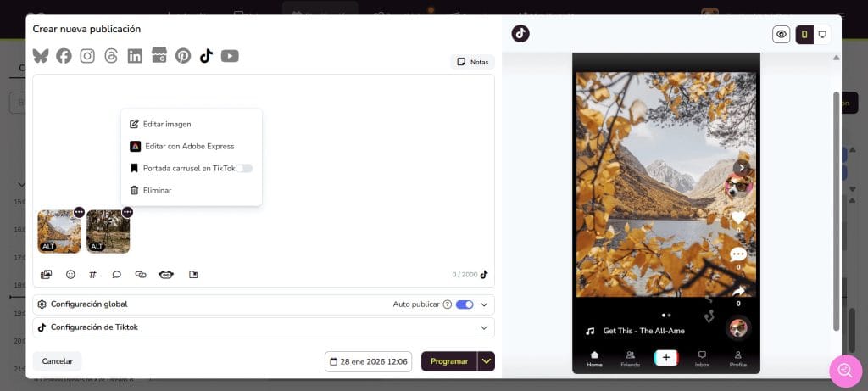Click the saved folder icon in editor toolbar
Image resolution: width=868 pixels, height=391 pixels.
coord(193,274)
